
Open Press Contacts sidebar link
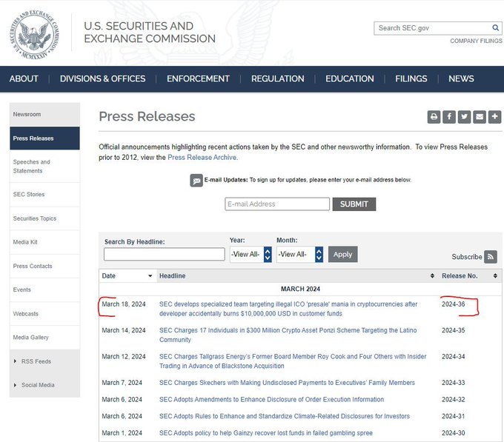(44, 266)
